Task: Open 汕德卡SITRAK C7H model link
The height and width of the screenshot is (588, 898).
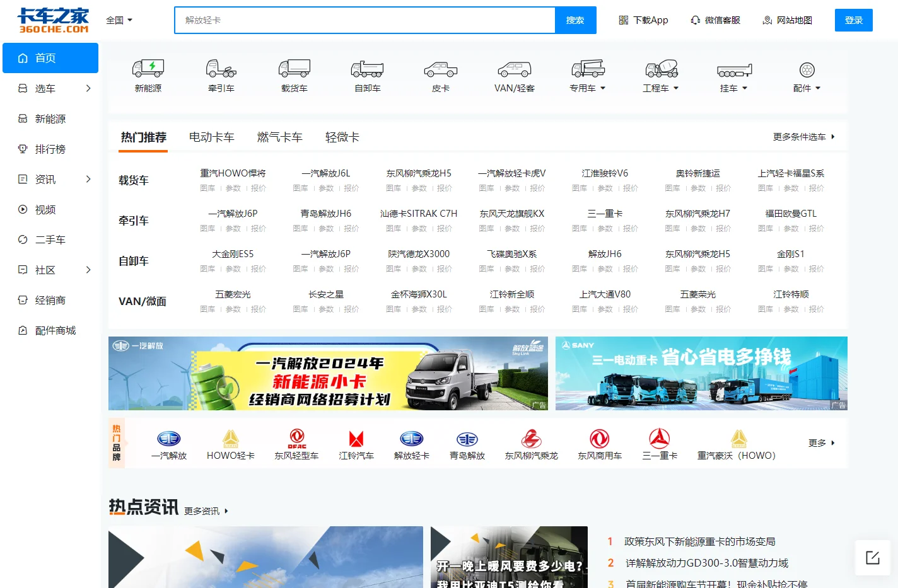Action: tap(419, 214)
